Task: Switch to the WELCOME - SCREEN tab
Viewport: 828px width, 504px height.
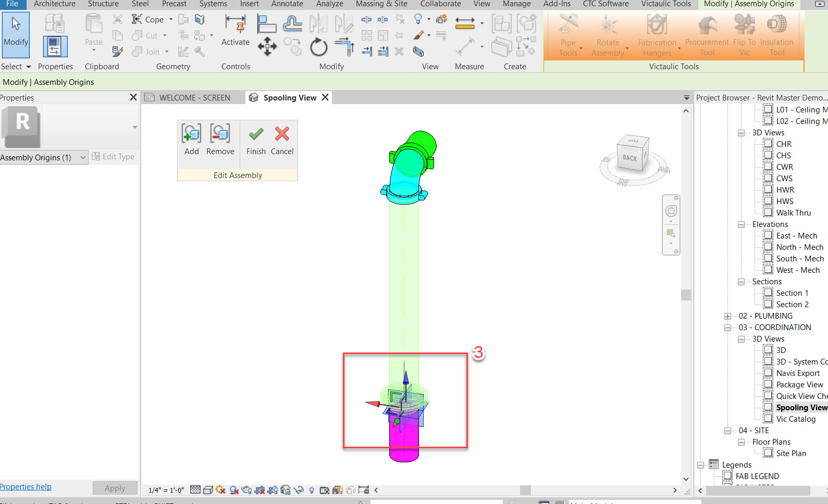Action: (194, 97)
